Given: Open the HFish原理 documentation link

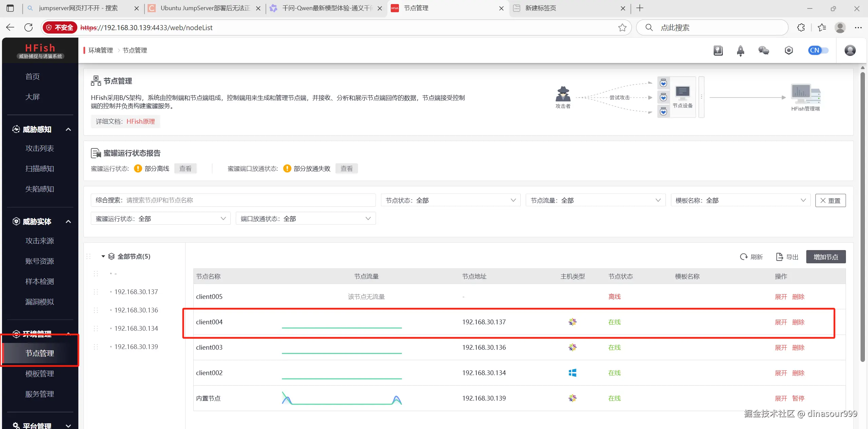Looking at the screenshot, I should (x=140, y=121).
